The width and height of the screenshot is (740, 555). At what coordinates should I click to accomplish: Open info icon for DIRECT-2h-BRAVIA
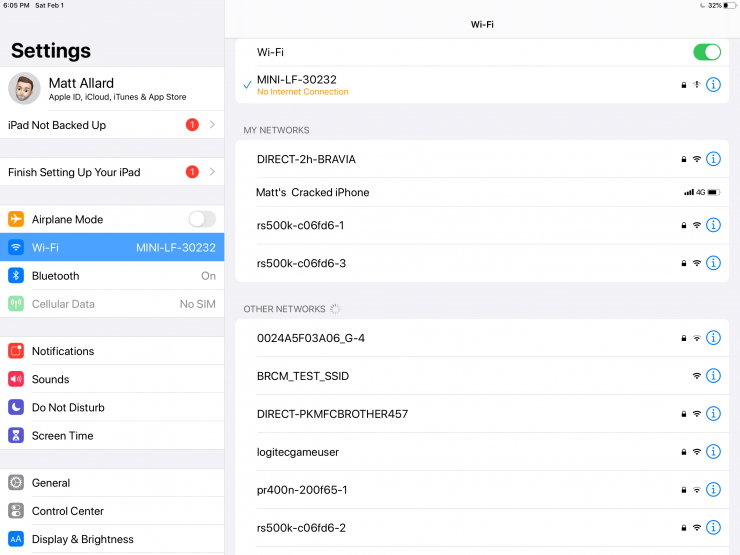(713, 159)
